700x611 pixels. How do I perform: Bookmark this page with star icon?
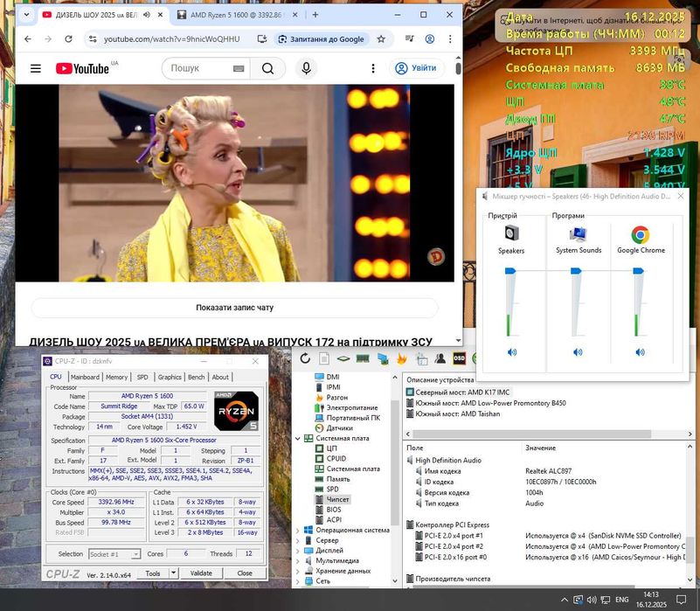point(381,39)
